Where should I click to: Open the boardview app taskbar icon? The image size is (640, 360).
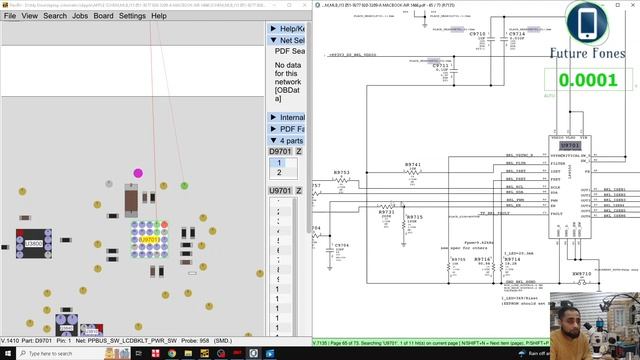click(x=204, y=353)
